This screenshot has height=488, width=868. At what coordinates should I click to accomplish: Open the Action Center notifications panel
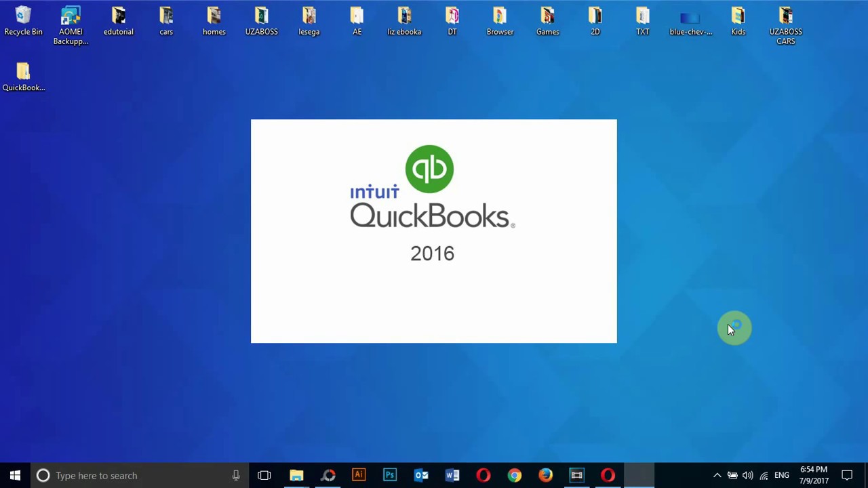click(848, 475)
